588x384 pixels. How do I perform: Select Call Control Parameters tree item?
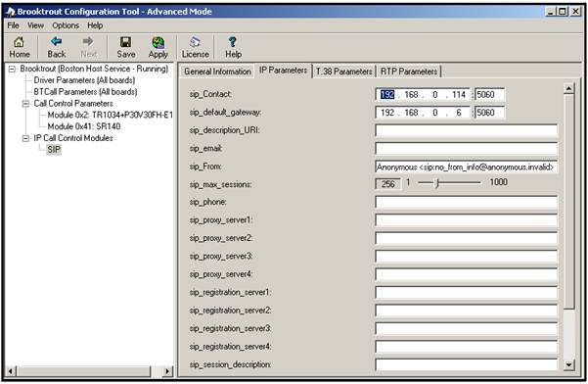tap(73, 104)
